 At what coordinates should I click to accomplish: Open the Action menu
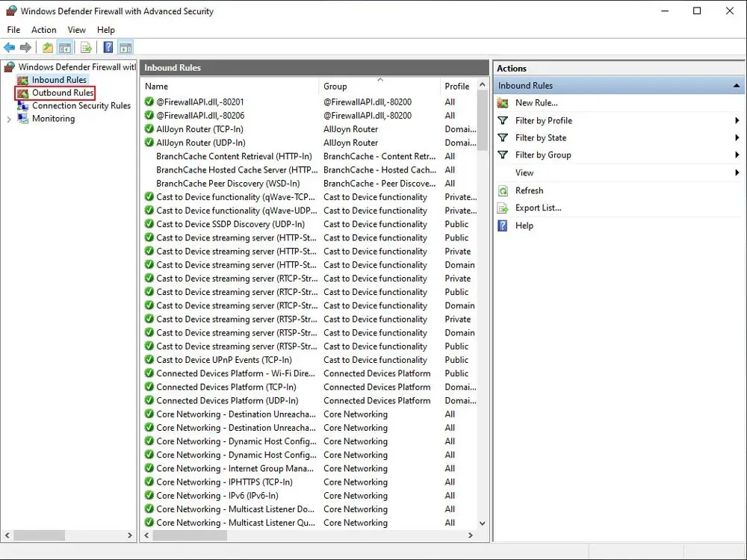click(x=44, y=30)
